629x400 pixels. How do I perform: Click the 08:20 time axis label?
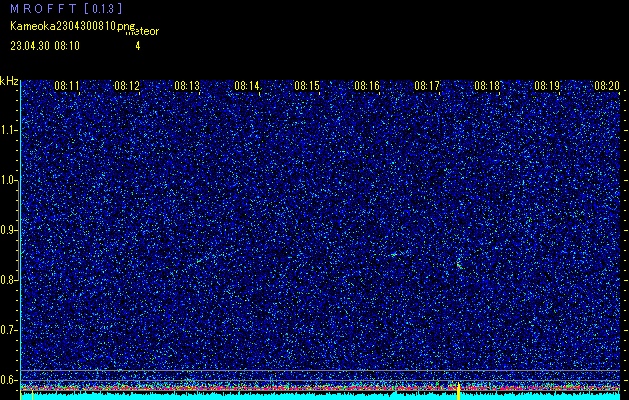(x=607, y=86)
